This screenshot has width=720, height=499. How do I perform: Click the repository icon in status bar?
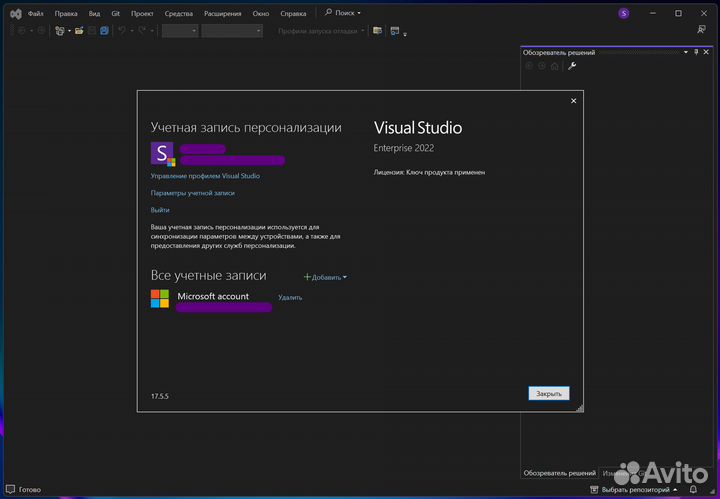594,490
